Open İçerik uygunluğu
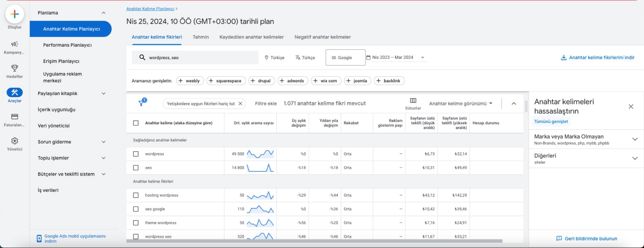Screen dimensions: 644x248 pos(56,110)
